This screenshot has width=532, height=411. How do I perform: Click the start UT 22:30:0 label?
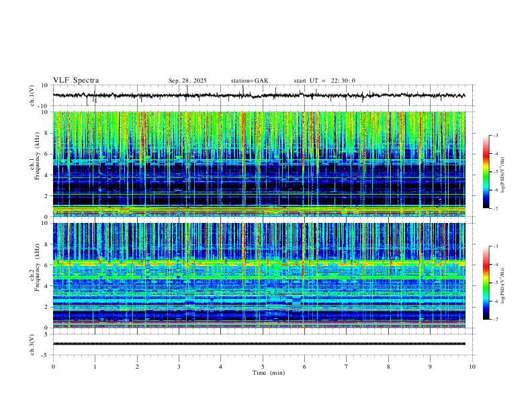324,81
